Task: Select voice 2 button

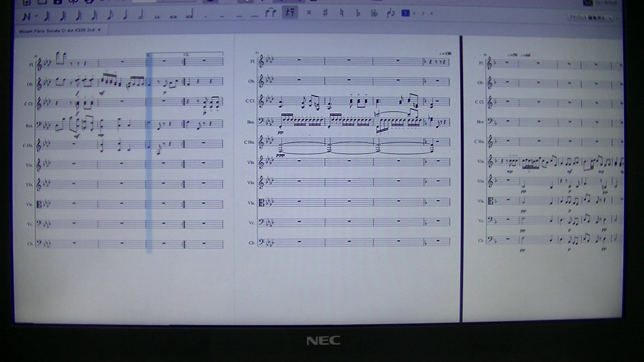Action: coord(414,13)
